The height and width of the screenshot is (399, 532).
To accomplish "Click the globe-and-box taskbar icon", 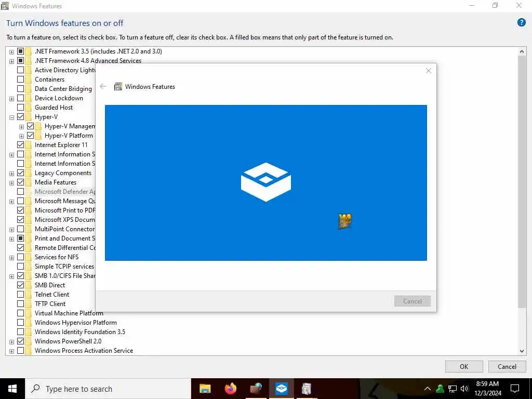I will [x=256, y=389].
